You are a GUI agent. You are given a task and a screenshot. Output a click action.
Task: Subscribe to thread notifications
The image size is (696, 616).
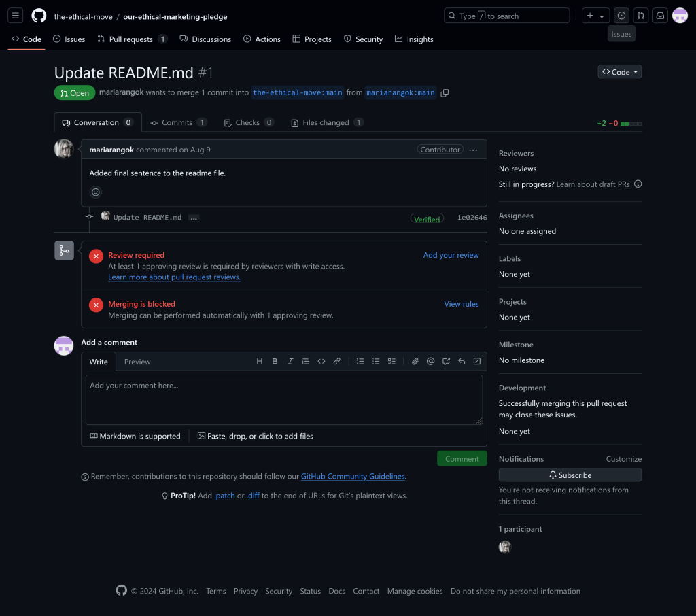coord(570,475)
